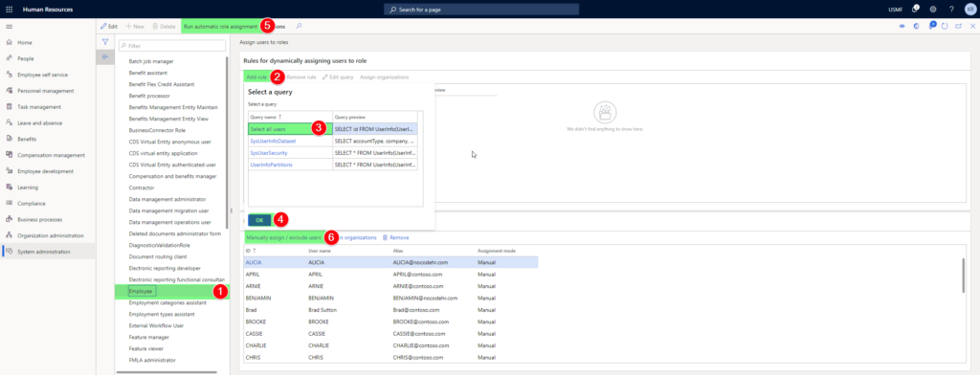Click the Edit button in action pane

109,26
